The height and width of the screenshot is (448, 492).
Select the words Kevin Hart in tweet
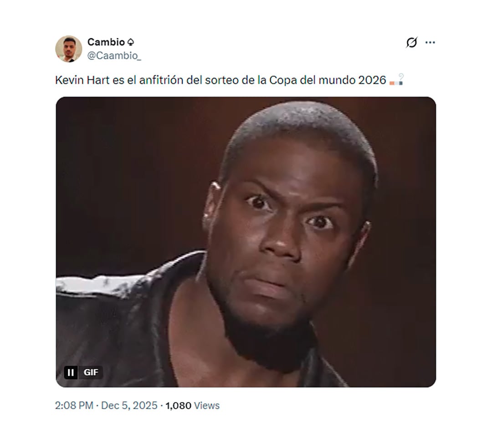pos(82,80)
